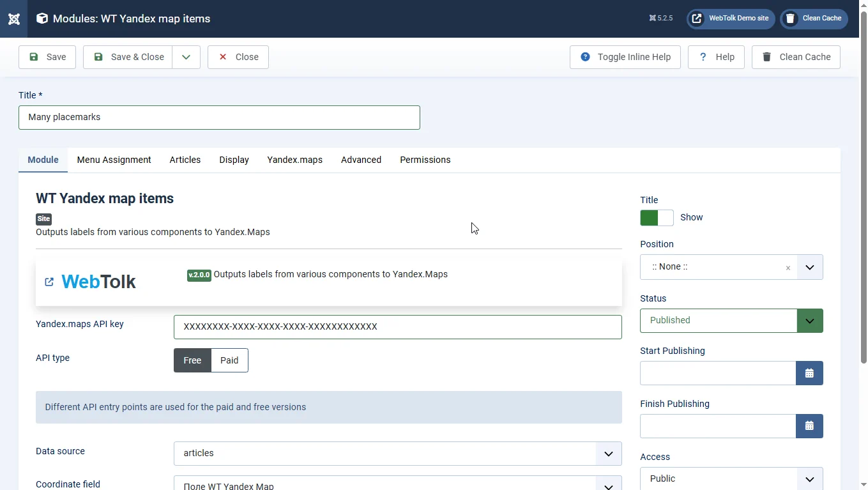Click Toggle Inline Help button
Viewport: 868px width, 490px height.
click(625, 57)
